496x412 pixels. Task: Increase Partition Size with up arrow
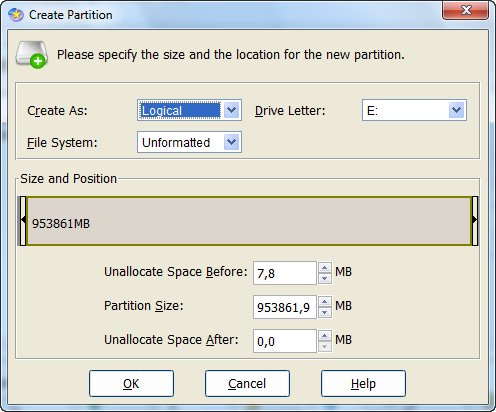pyautogui.click(x=325, y=302)
